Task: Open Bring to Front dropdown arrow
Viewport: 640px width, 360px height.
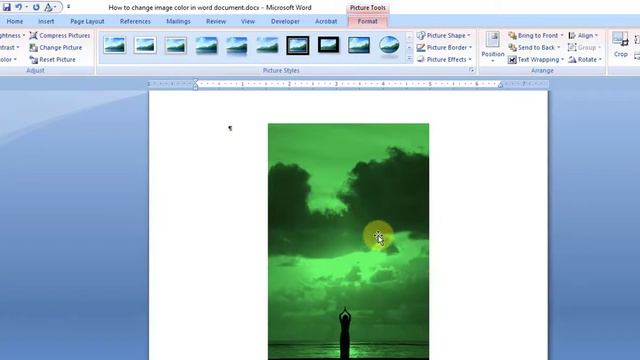Action: (x=562, y=36)
